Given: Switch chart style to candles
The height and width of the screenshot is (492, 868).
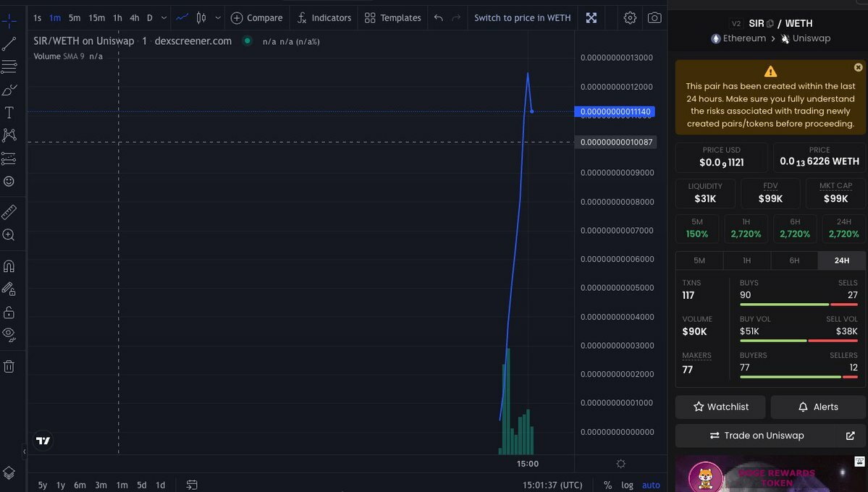Looking at the screenshot, I should coord(201,17).
